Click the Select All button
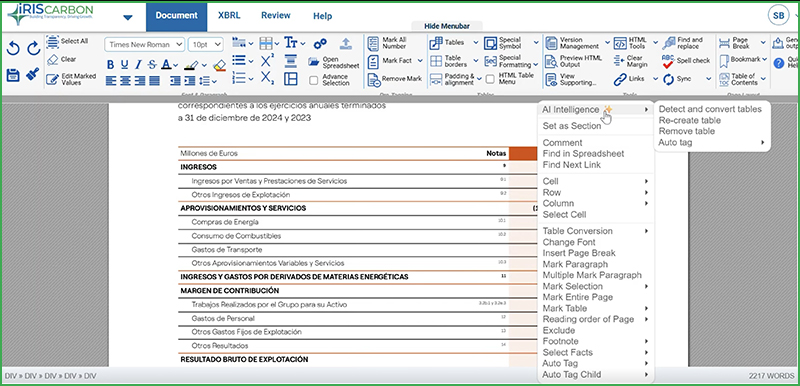Viewport: 800px width, 386px height. point(68,41)
